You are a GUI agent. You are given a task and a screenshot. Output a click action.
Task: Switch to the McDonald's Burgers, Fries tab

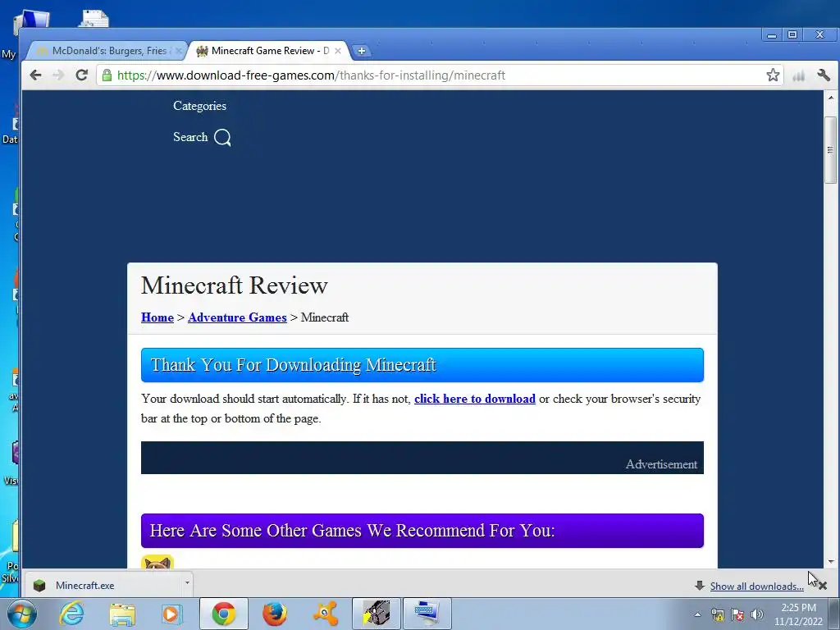107,51
